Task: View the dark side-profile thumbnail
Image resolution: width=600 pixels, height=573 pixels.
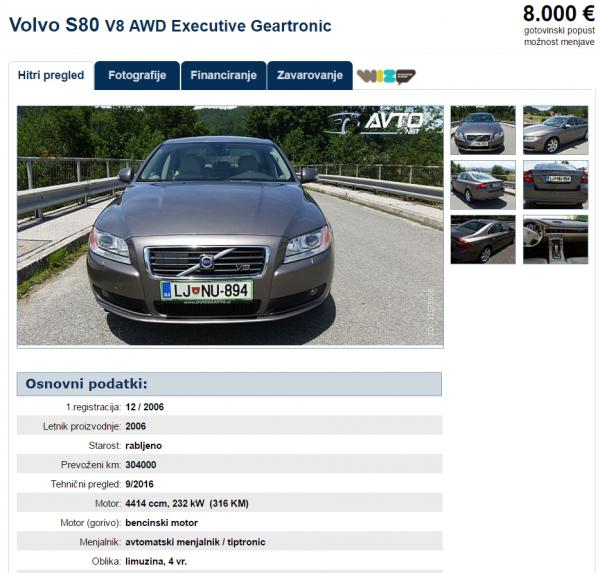Action: pyautogui.click(x=483, y=240)
